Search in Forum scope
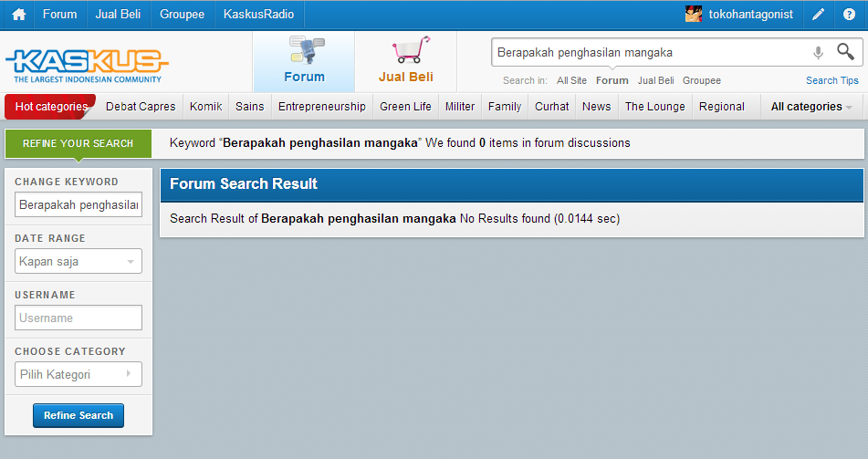This screenshot has height=459, width=868. (612, 80)
